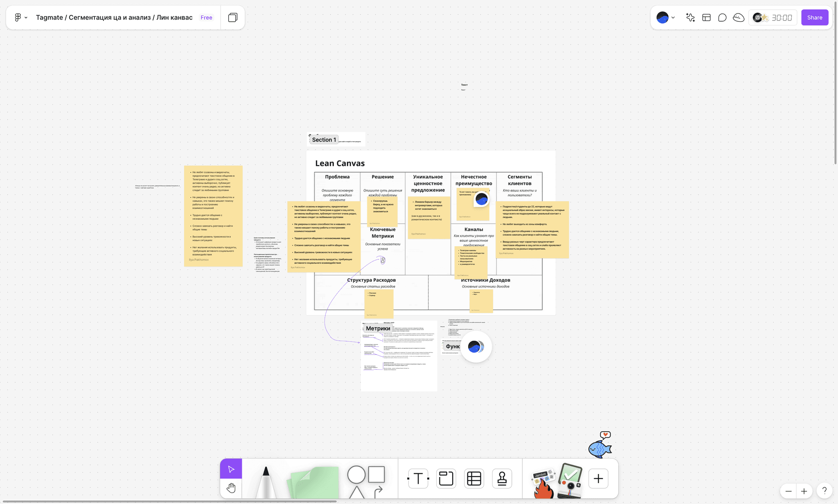Open AI sparkle actions tool

point(690,18)
